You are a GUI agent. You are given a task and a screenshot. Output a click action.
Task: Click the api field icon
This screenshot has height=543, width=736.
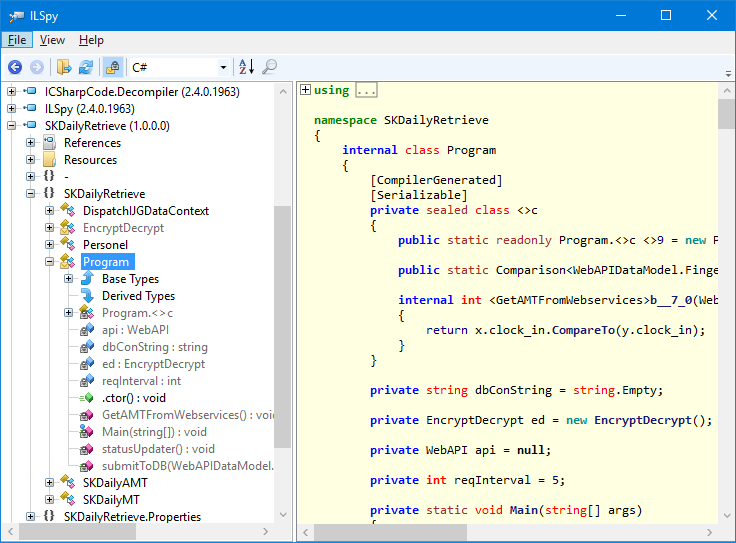[x=87, y=329]
